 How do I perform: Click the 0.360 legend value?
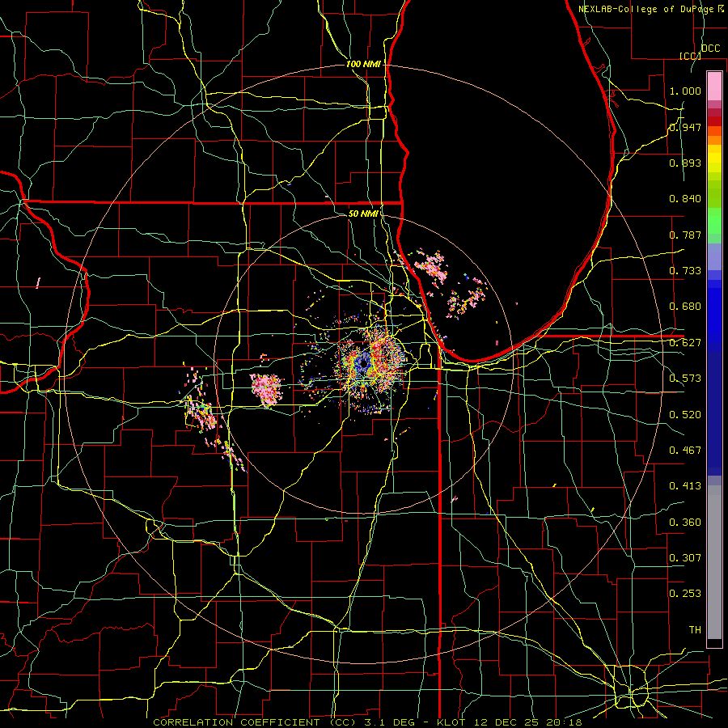(685, 522)
